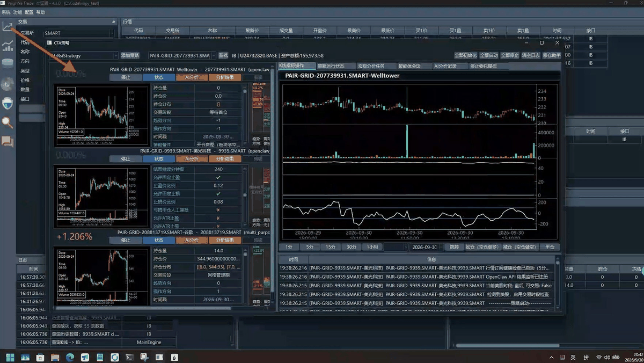This screenshot has width=644, height=363.
Task: Open the bar chart trend sidebar icon
Action: pos(8,45)
